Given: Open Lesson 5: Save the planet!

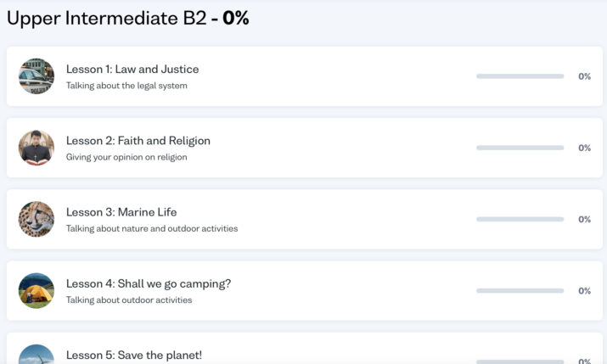Looking at the screenshot, I should [x=134, y=356].
